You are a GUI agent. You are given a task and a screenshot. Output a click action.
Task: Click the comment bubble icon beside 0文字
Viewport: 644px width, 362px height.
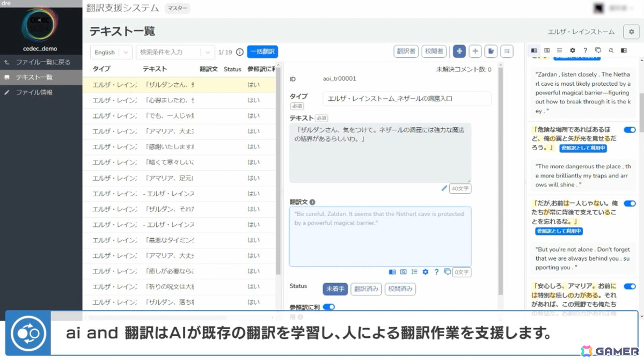[x=447, y=272]
